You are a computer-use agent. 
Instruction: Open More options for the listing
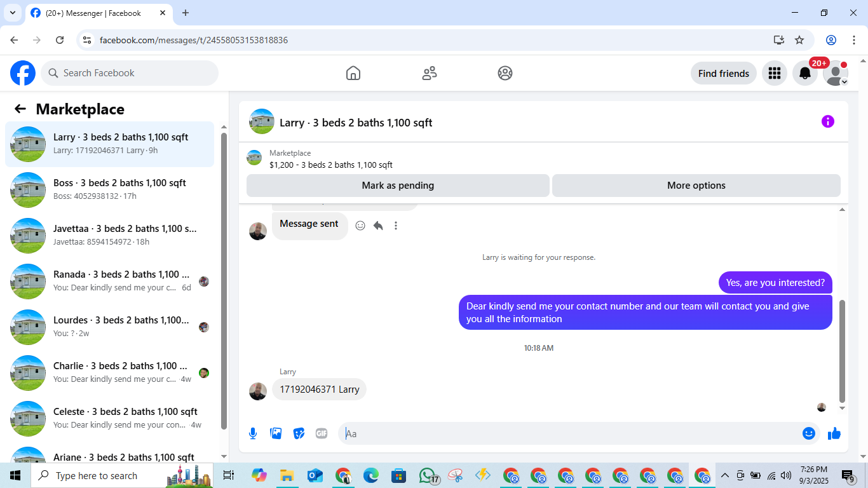(696, 186)
